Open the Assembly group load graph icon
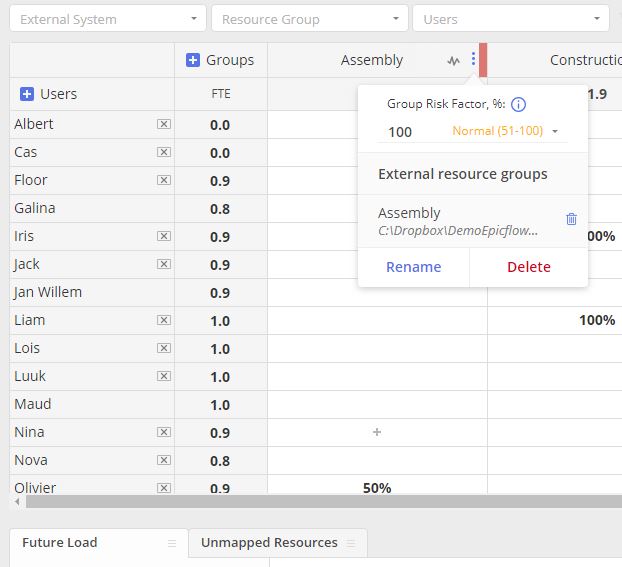 (453, 61)
